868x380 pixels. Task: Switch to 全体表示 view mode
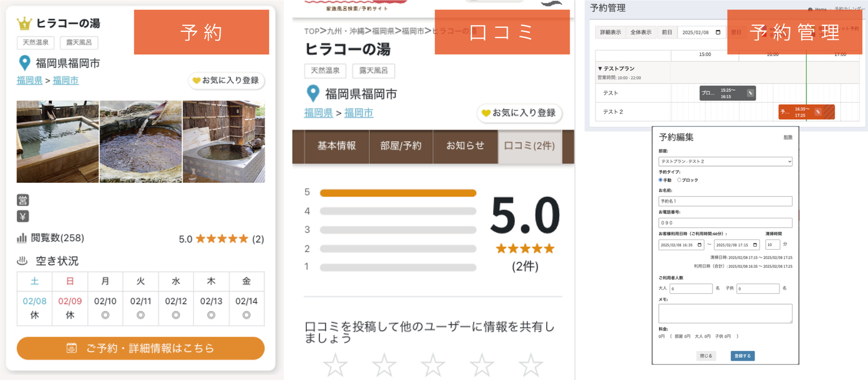pyautogui.click(x=641, y=33)
